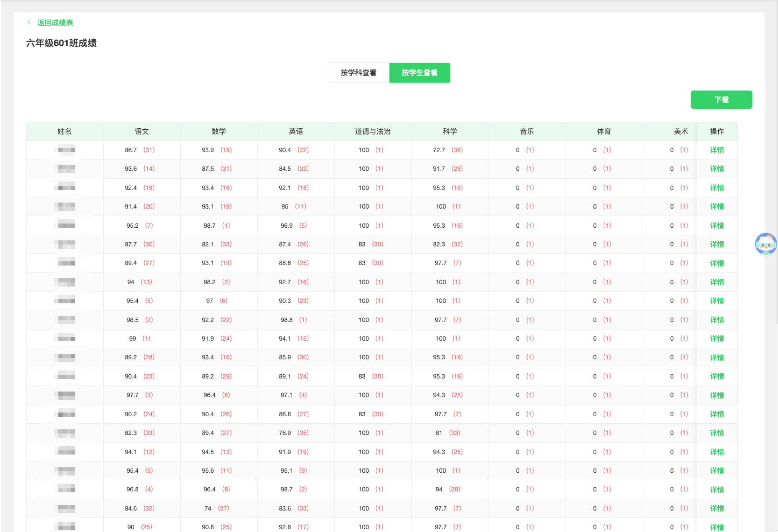Click the 姓名 column header
Image resolution: width=778 pixels, height=532 pixels.
tap(65, 131)
